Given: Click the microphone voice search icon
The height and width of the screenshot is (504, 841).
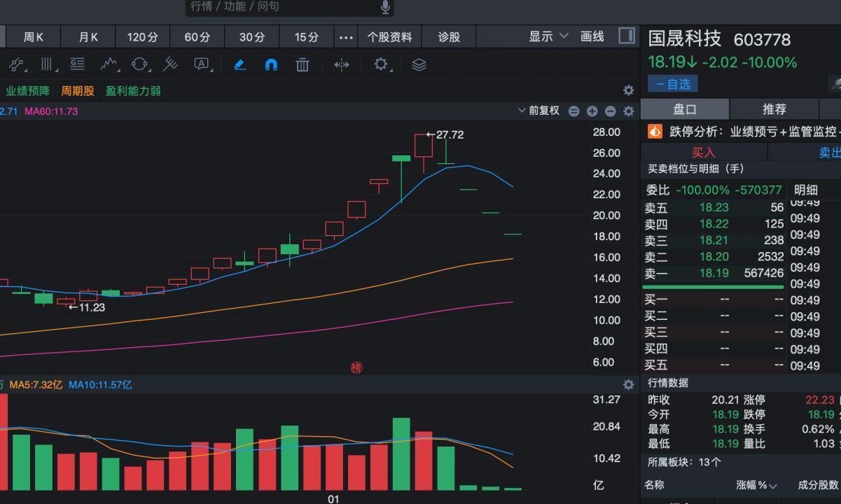Looking at the screenshot, I should [x=385, y=7].
